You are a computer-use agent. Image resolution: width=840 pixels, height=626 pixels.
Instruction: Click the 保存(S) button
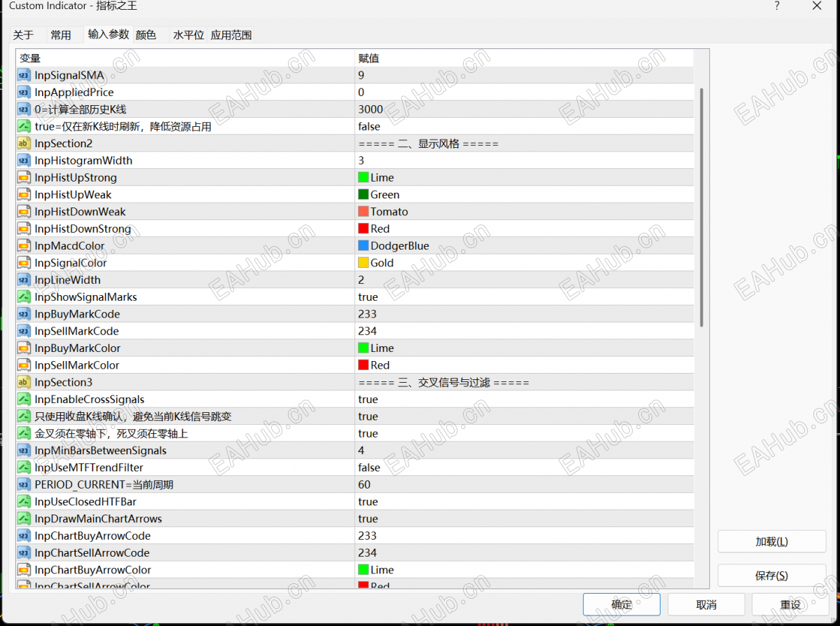click(771, 576)
